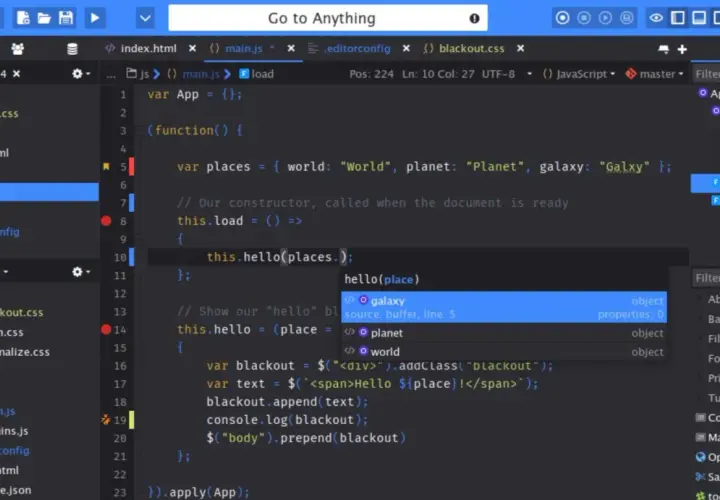Open the UTF-8 encoding dropdown
The width and height of the screenshot is (720, 500).
click(x=506, y=74)
